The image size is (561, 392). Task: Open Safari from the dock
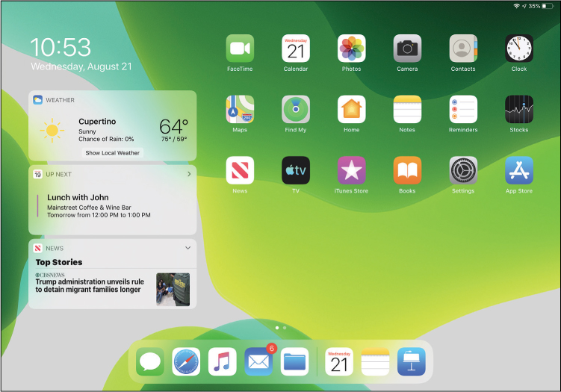pyautogui.click(x=186, y=362)
